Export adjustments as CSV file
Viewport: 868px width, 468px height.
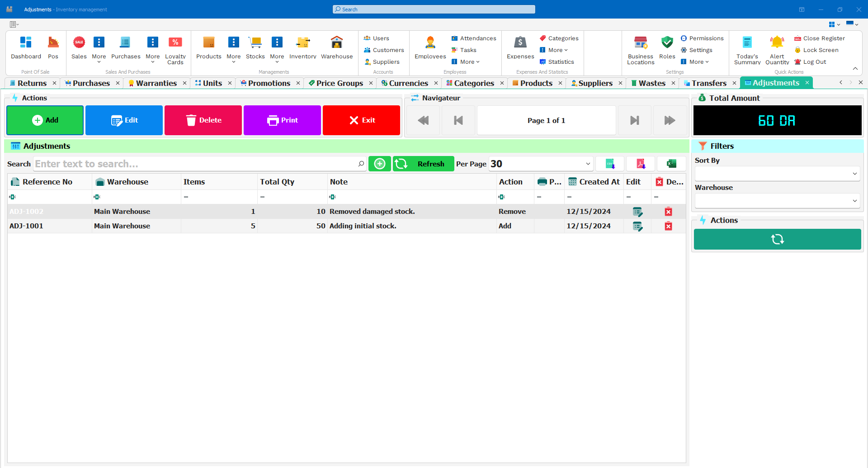pos(610,164)
